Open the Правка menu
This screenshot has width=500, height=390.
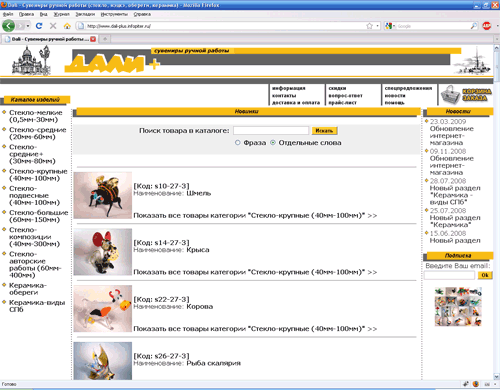(26, 14)
